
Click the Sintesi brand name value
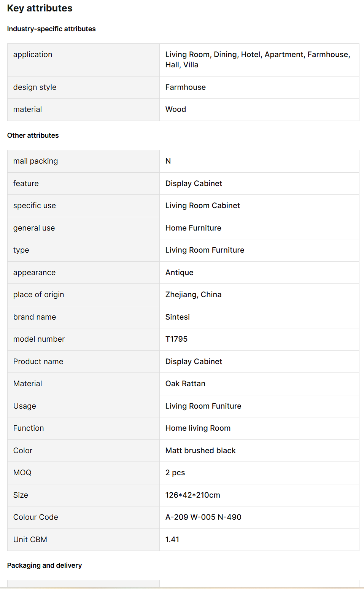coord(178,317)
